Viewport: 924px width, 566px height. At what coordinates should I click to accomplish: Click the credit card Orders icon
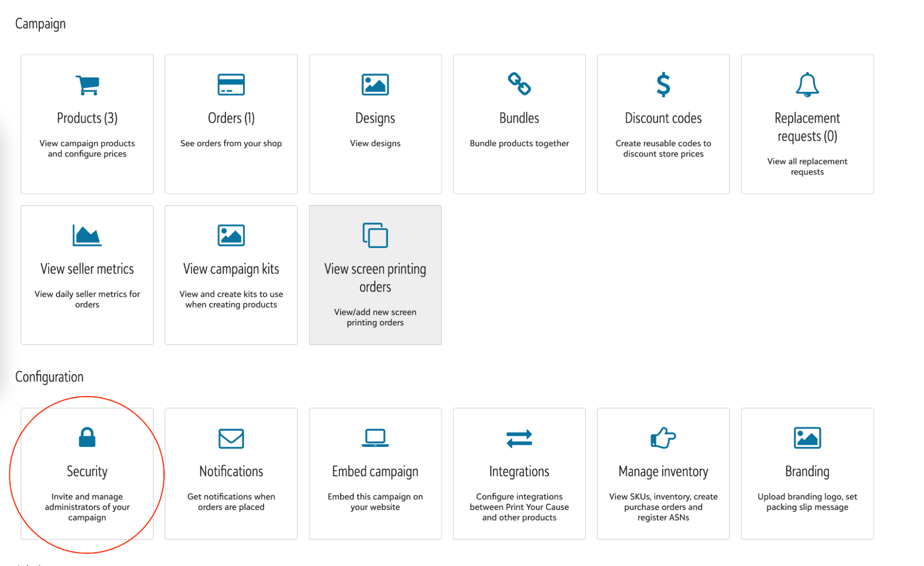pos(231,85)
